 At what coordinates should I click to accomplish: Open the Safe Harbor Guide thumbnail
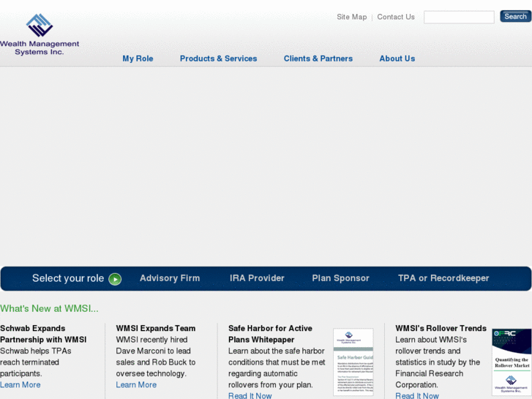coord(353,362)
